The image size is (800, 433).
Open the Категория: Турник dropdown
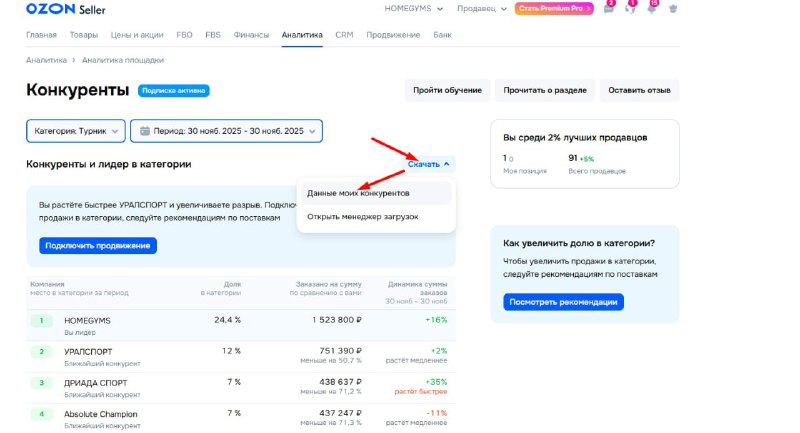[x=76, y=131]
